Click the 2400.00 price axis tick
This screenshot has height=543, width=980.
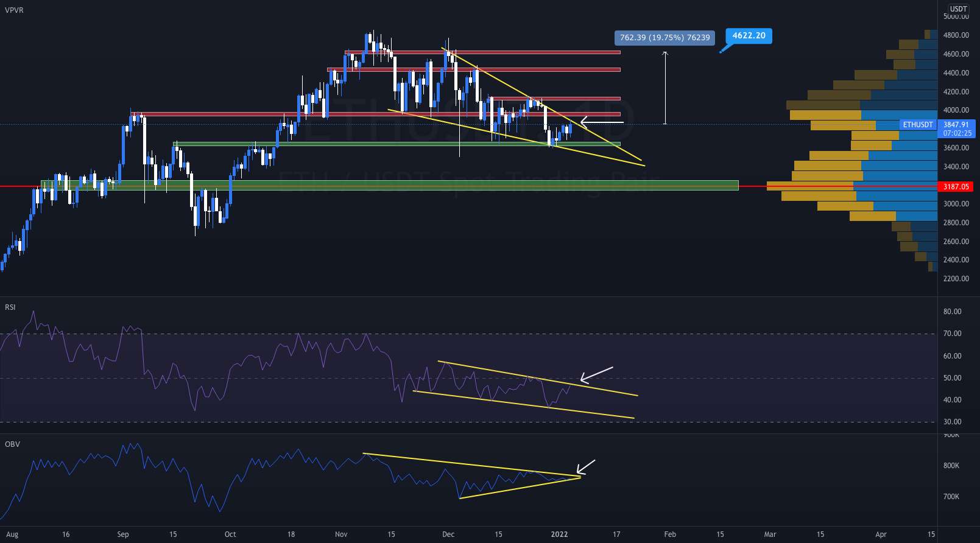(x=956, y=260)
